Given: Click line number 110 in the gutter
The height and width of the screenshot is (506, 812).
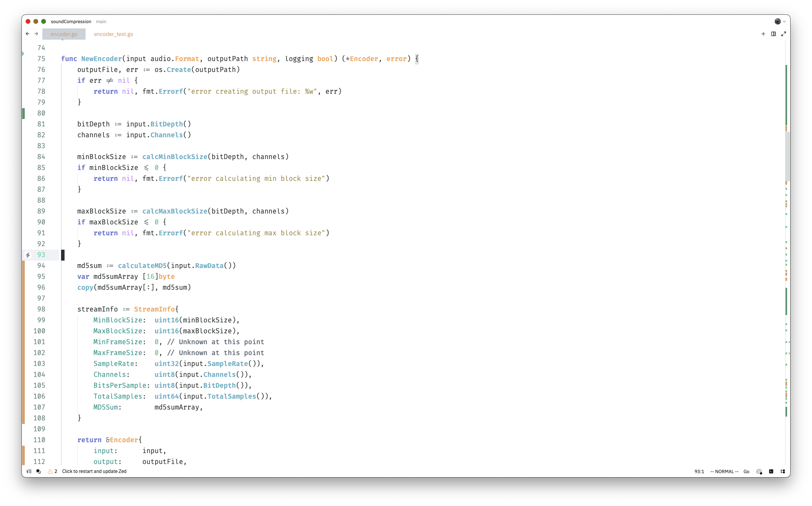Looking at the screenshot, I should pos(39,440).
